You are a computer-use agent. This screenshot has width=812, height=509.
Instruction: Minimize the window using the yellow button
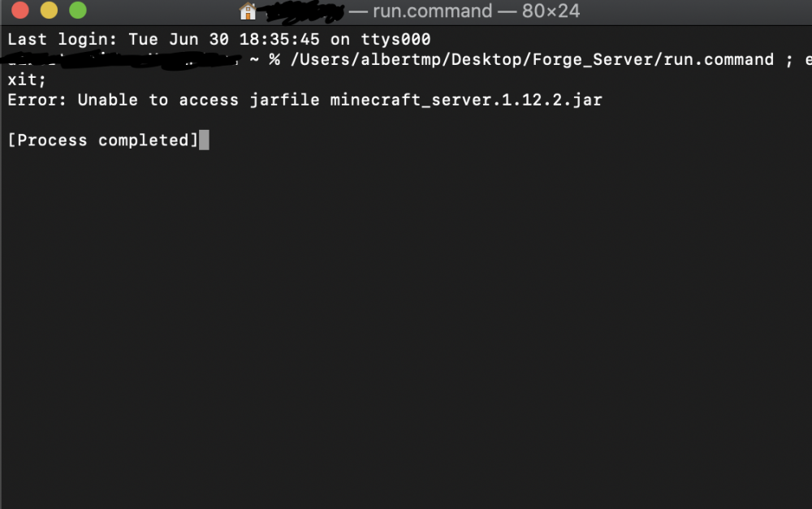point(50,10)
